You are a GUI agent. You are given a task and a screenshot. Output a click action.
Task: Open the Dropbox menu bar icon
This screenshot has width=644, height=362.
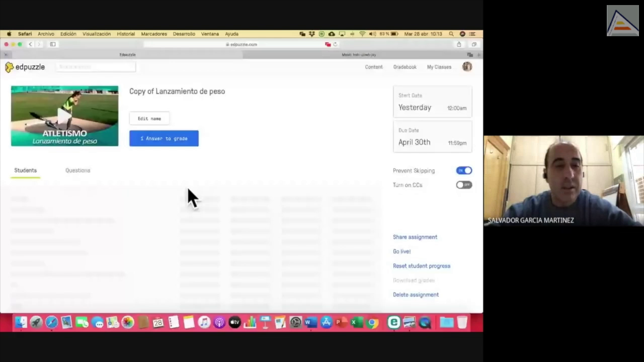(x=311, y=34)
